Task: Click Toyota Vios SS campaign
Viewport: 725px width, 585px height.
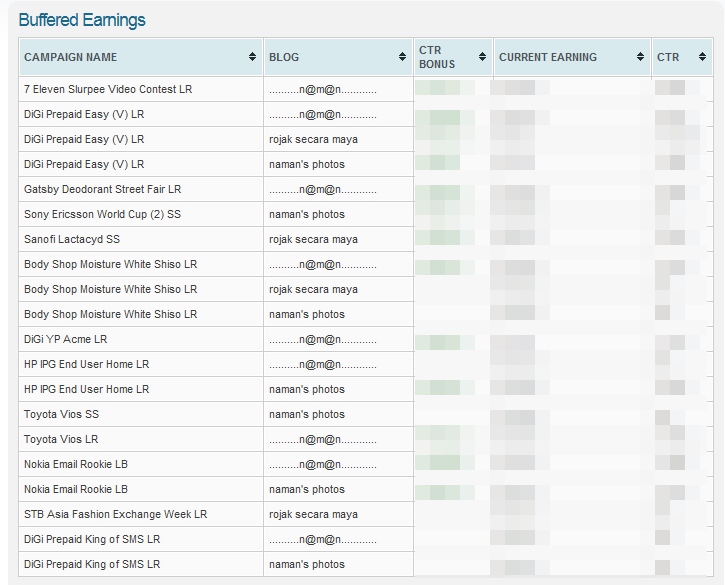Action: click(61, 414)
